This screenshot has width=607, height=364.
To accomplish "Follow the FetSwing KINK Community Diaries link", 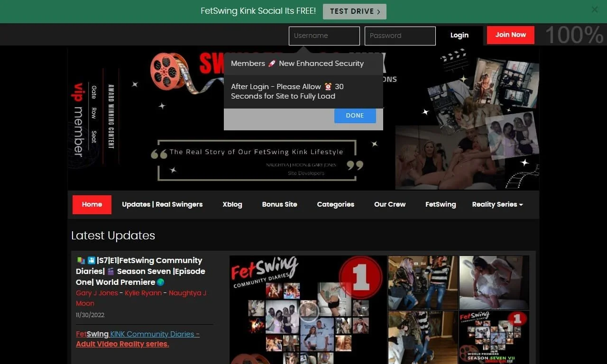I will (x=138, y=339).
